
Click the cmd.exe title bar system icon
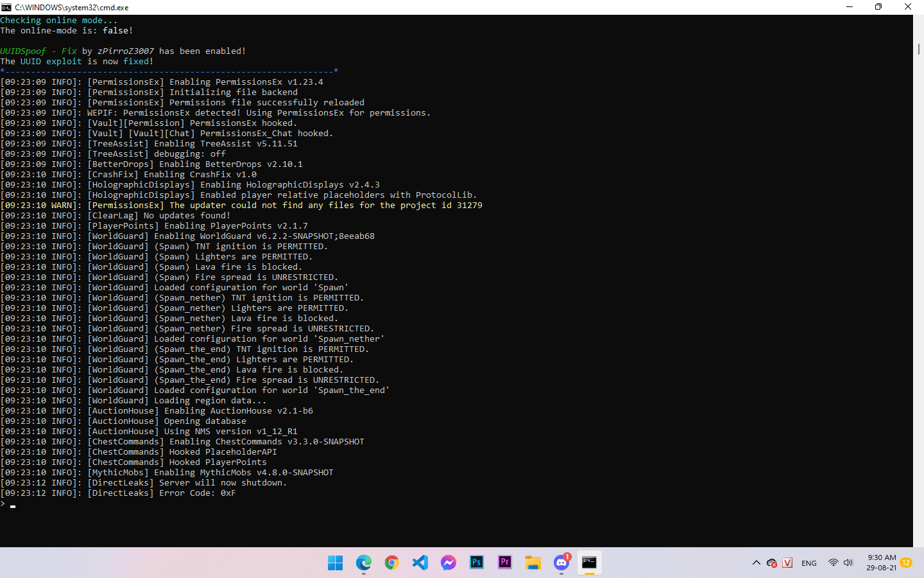(6, 7)
